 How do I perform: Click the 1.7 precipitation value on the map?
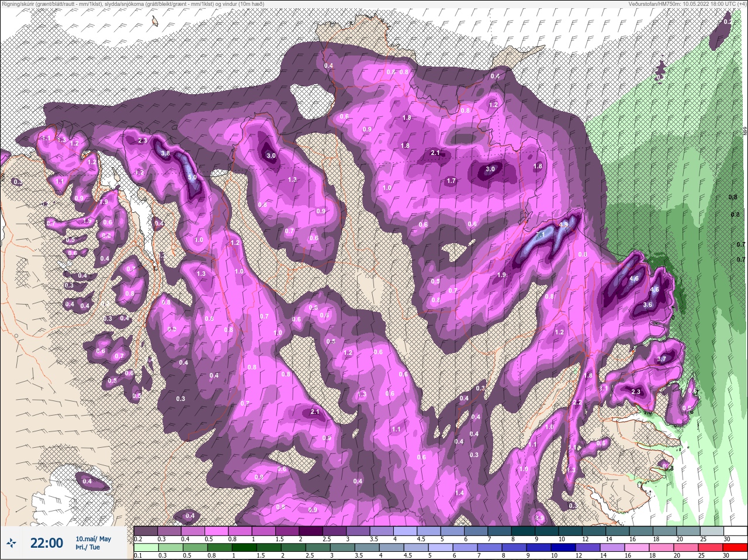pyautogui.click(x=451, y=181)
